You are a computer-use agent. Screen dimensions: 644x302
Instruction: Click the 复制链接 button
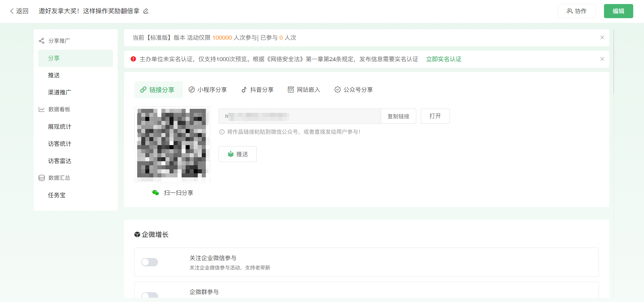398,116
